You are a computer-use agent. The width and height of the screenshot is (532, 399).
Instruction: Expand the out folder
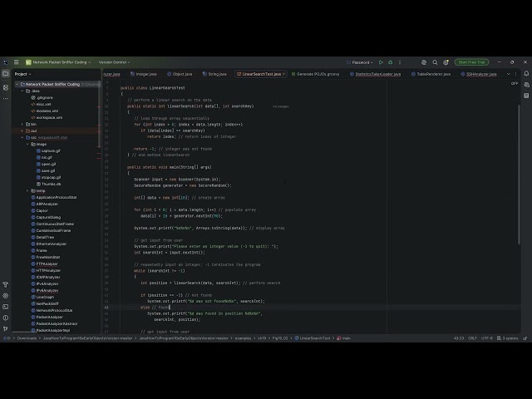click(22, 131)
